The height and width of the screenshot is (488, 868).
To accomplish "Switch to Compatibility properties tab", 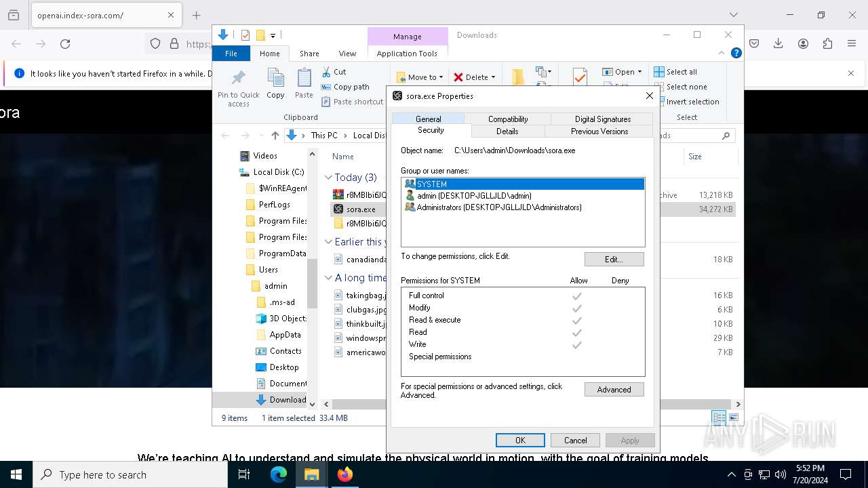I will [508, 119].
